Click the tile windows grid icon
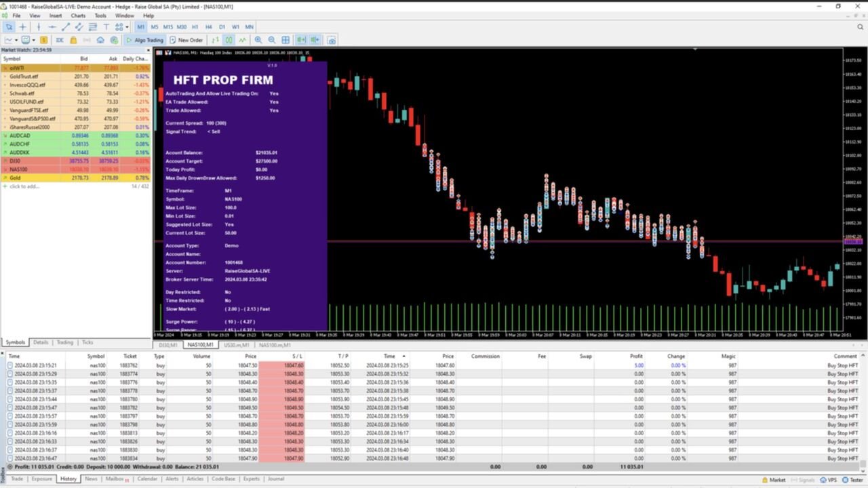This screenshot has height=488, width=868. (x=285, y=40)
